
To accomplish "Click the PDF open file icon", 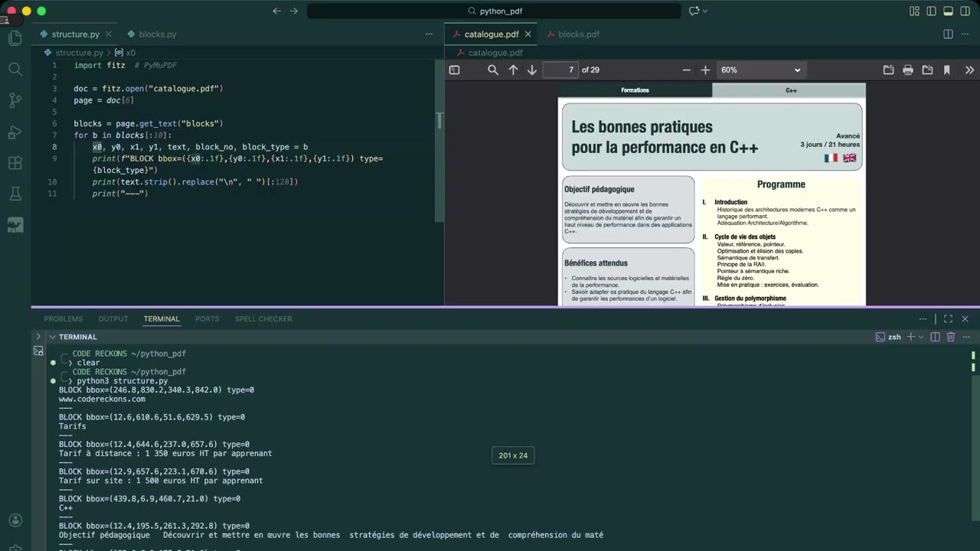I will pos(888,70).
